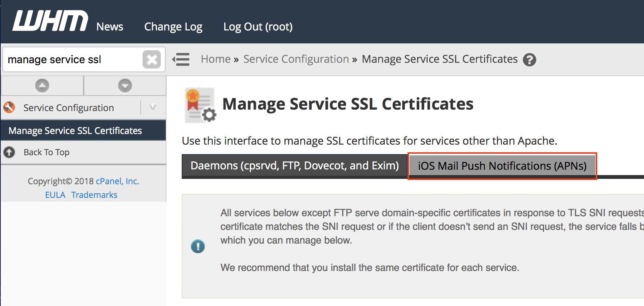Focus the 'manage service ssl' search field
644x306 pixels.
point(72,60)
